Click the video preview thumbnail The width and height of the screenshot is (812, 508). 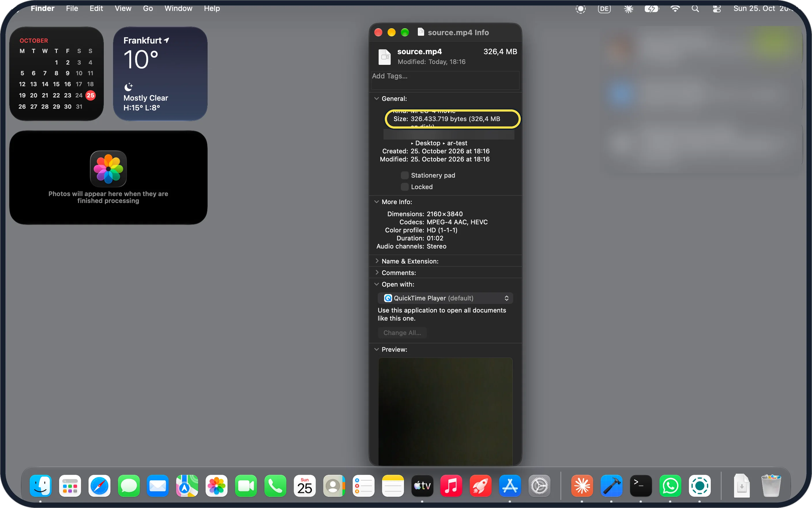coord(446,411)
